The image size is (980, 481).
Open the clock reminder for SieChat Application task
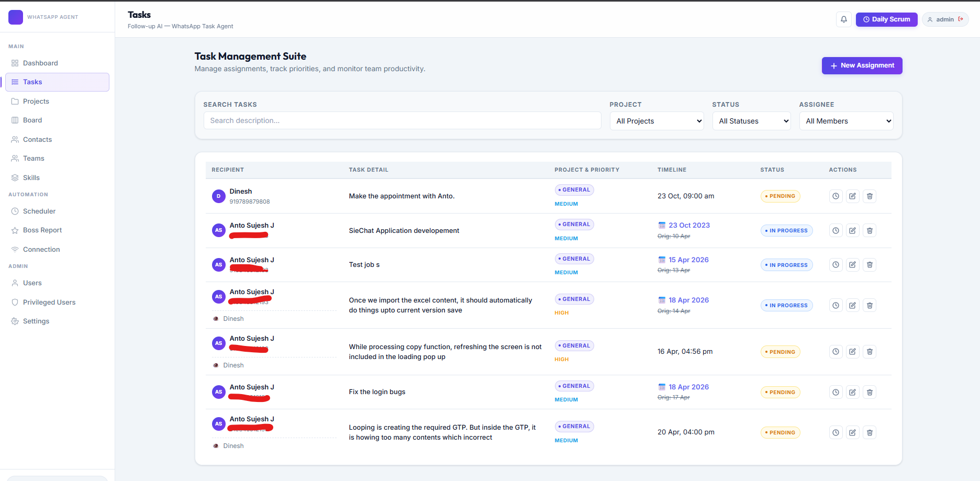pyautogui.click(x=836, y=230)
